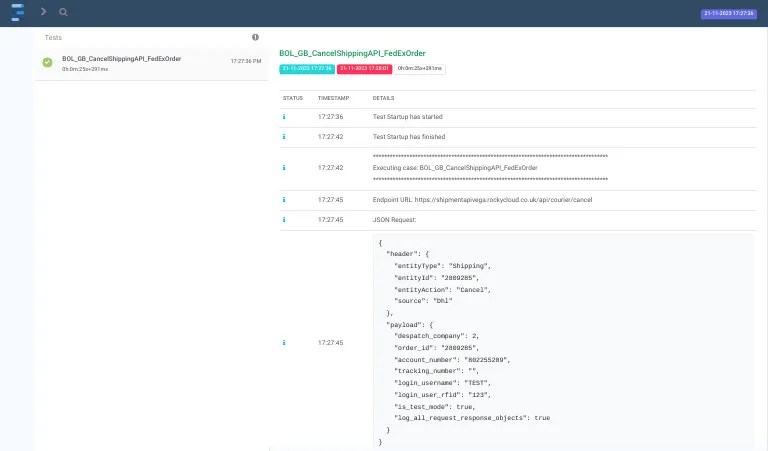Image resolution: width=768 pixels, height=451 pixels.
Task: Click the TIMESTAMP column header
Action: pyautogui.click(x=334, y=98)
